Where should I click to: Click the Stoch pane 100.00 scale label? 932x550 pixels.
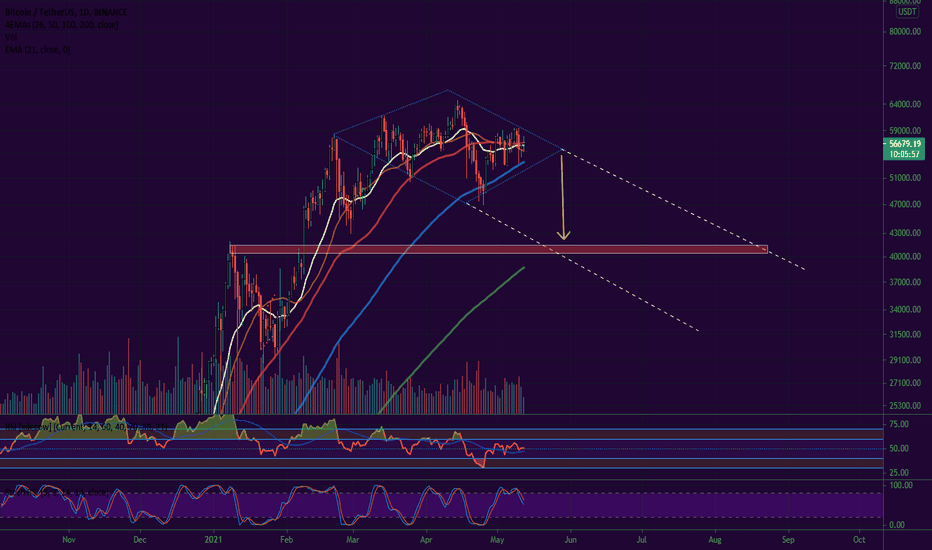(900, 485)
